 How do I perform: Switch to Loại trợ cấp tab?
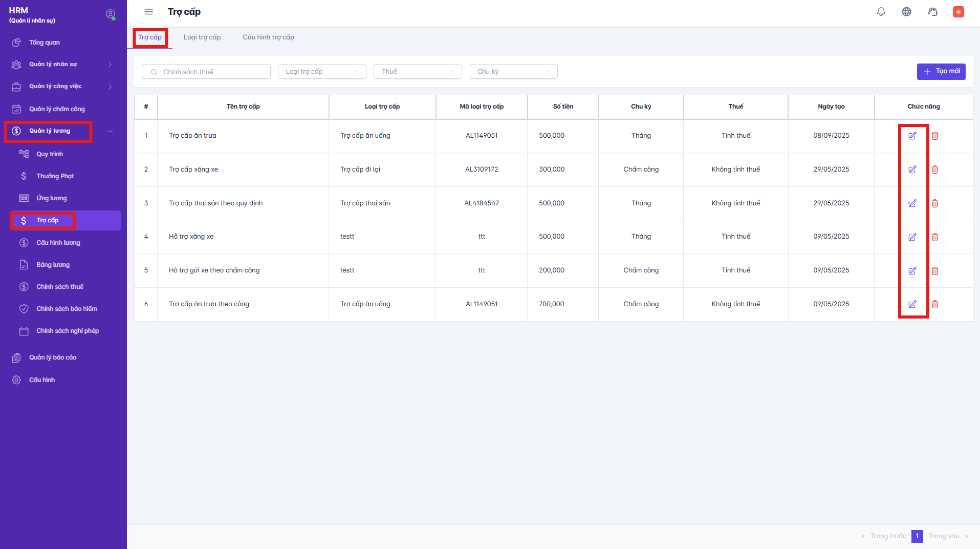(202, 37)
